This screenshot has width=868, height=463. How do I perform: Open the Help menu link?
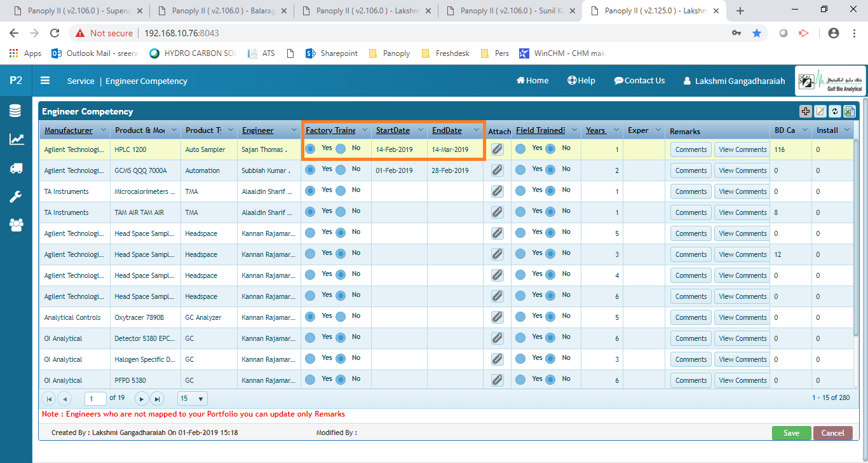(x=581, y=81)
